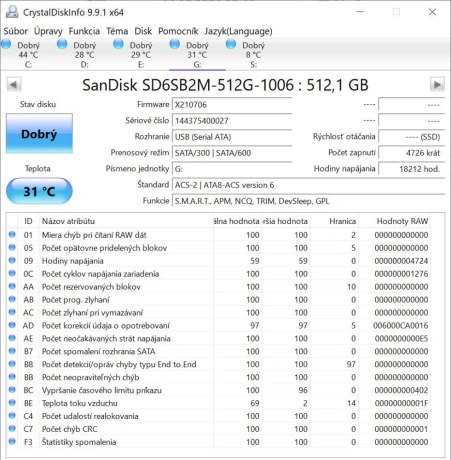This screenshot has width=451, height=460.
Task: Click the Štandard field ACS-2
Action: click(x=308, y=185)
